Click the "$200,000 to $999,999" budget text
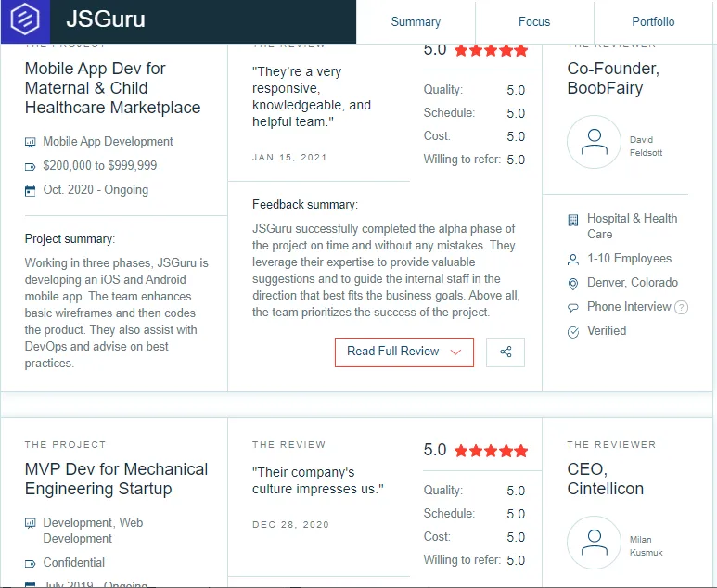The image size is (717, 588). pos(99,165)
